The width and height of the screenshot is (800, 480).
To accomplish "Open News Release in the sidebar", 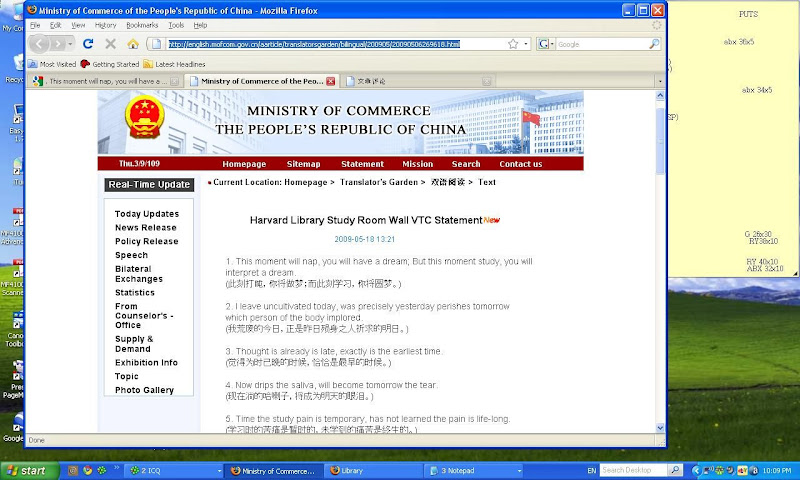I will click(x=145, y=228).
